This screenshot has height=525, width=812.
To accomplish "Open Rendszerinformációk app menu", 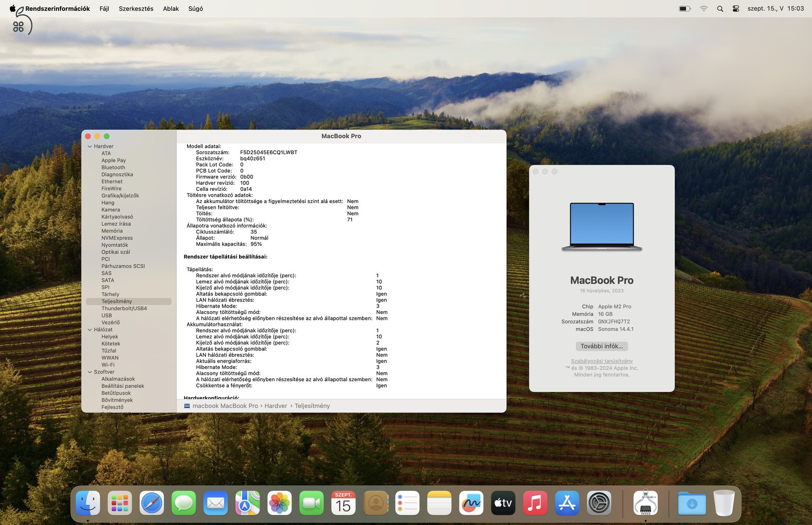I will 58,9.
